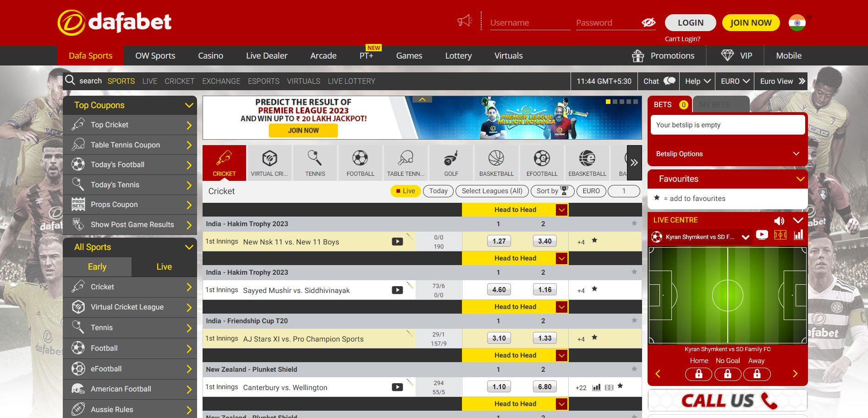Favourite the AJ Stars XI match star
The image size is (868, 418).
(594, 337)
